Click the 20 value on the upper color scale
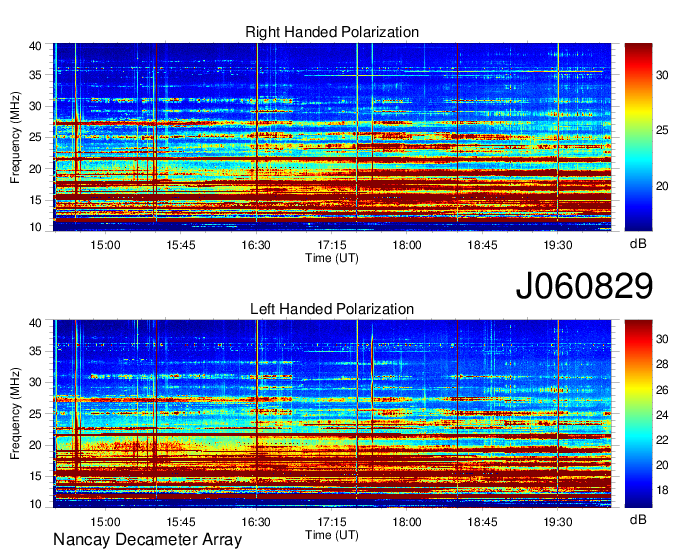 coord(662,186)
